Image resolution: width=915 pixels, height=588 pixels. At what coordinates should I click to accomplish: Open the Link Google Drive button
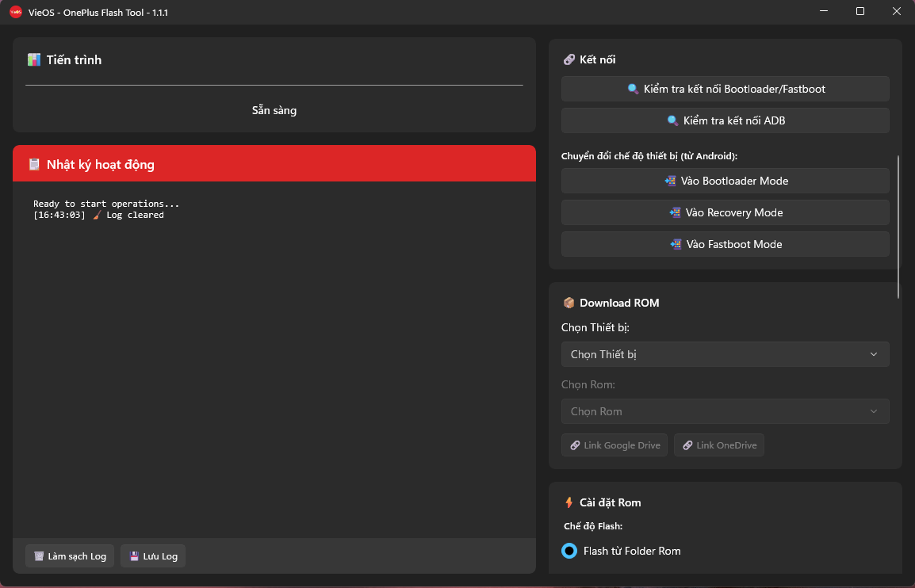coord(614,445)
